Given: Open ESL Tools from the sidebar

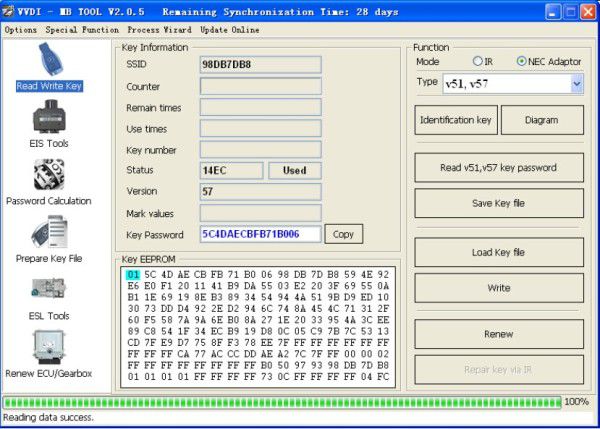Looking at the screenshot, I should pos(49,289).
